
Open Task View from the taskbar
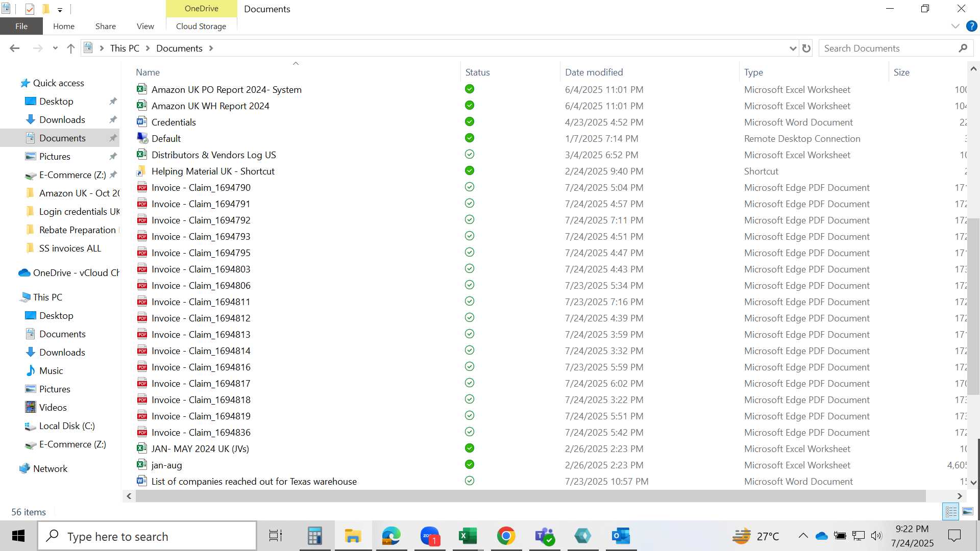(276, 536)
